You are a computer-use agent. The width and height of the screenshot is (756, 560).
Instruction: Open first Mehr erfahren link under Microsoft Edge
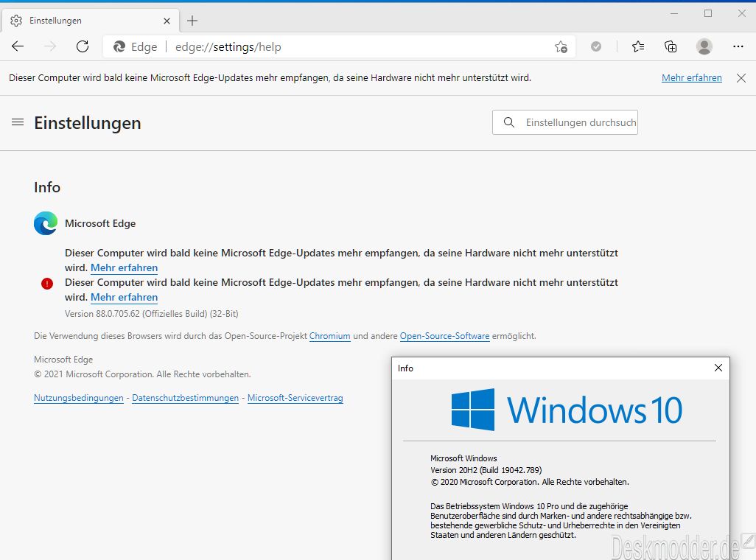(125, 267)
